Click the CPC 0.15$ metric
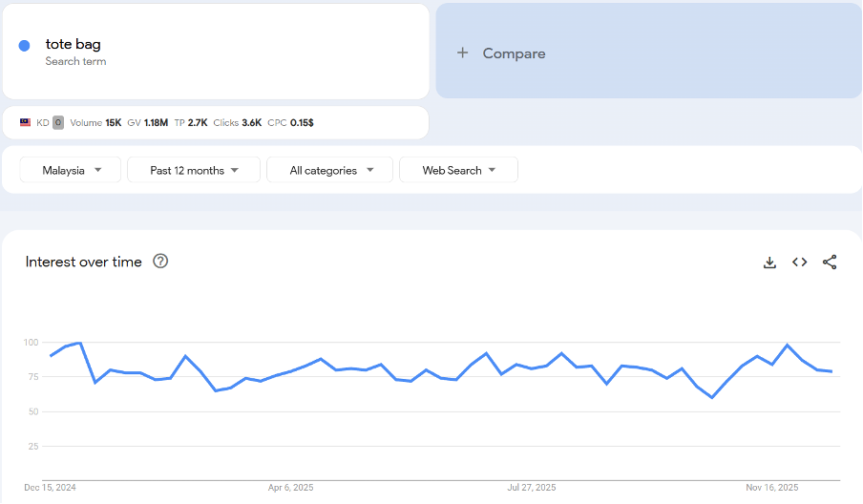The width and height of the screenshot is (863, 504). [x=291, y=122]
